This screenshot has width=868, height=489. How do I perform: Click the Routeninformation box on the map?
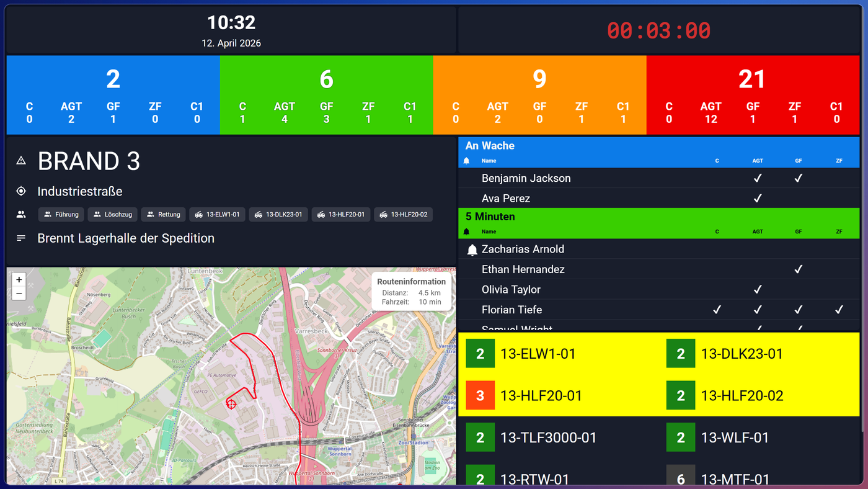point(411,292)
